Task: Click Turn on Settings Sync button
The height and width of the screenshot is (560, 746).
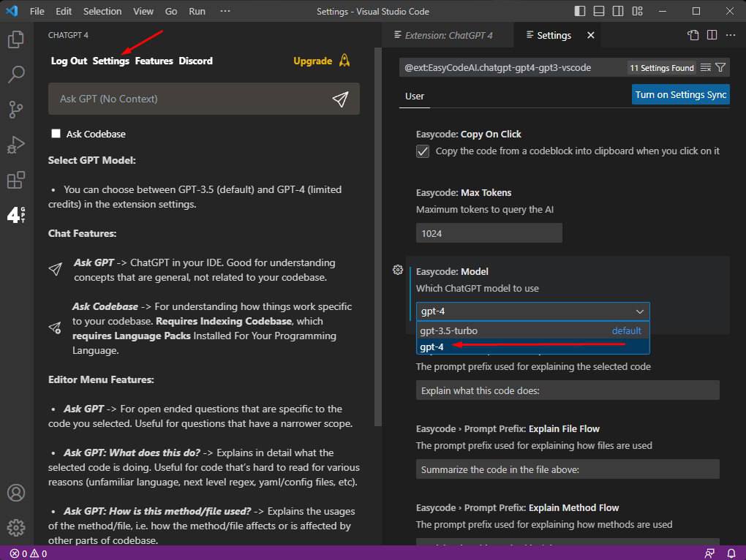Action: pyautogui.click(x=680, y=94)
